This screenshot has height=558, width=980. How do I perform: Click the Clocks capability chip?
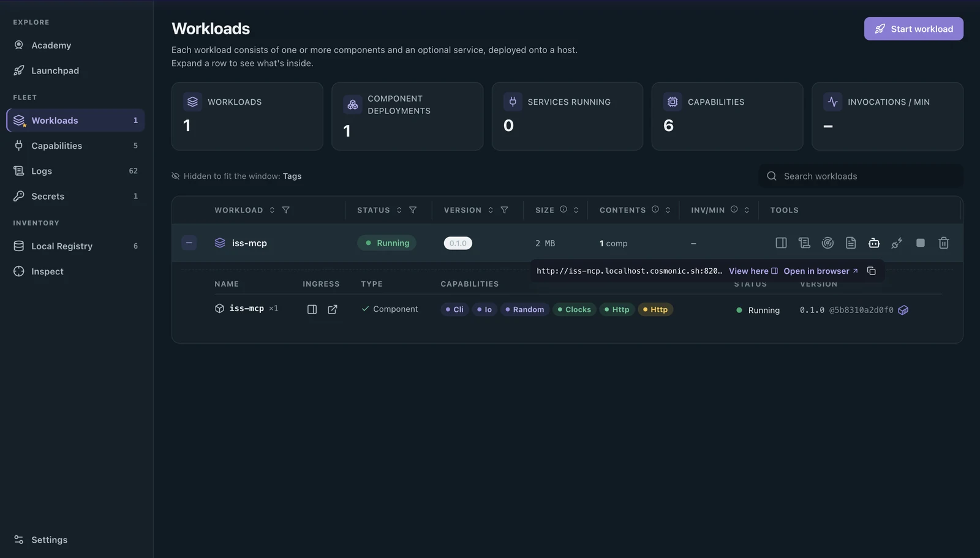click(x=575, y=309)
